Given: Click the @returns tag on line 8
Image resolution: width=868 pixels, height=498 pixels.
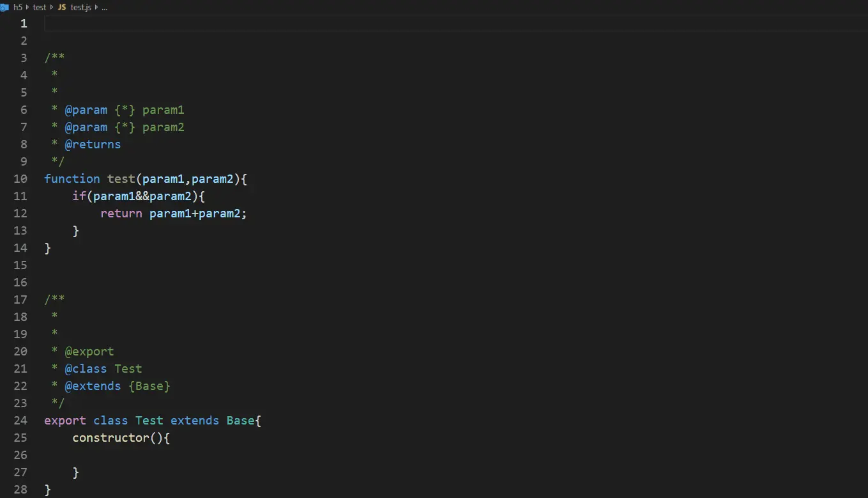Looking at the screenshot, I should [x=93, y=144].
